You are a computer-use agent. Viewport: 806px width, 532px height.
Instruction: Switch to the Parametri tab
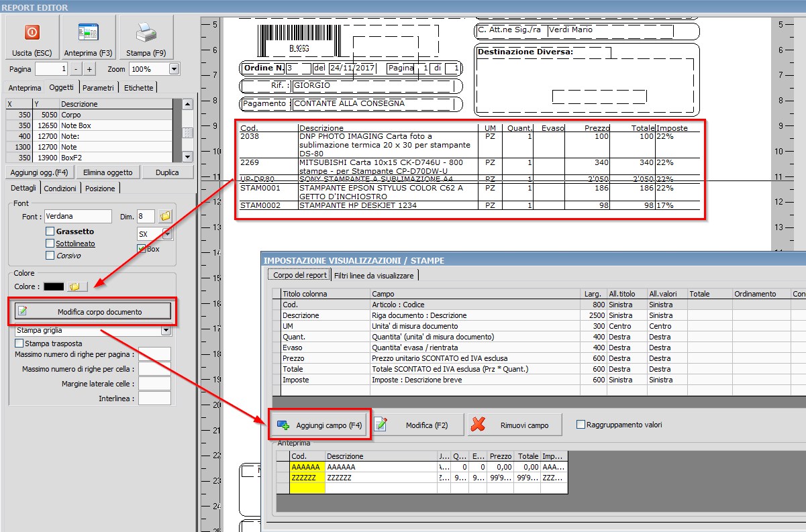pyautogui.click(x=99, y=87)
